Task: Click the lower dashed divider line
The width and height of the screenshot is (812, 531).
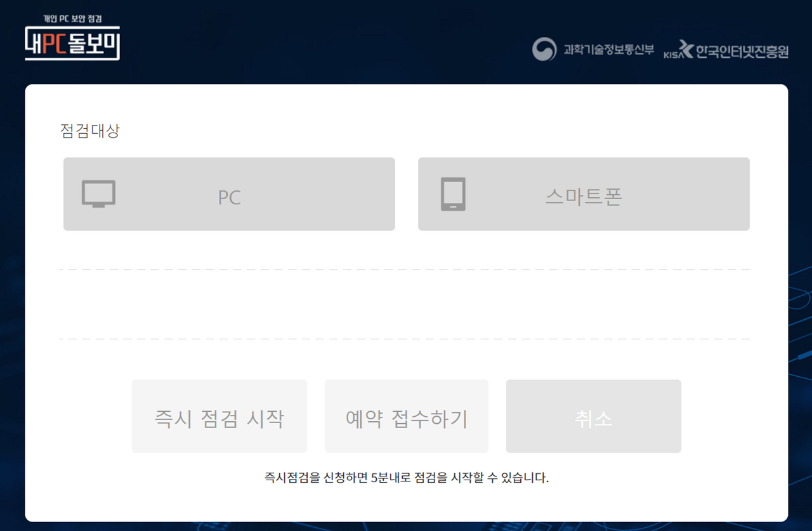Action: point(405,339)
